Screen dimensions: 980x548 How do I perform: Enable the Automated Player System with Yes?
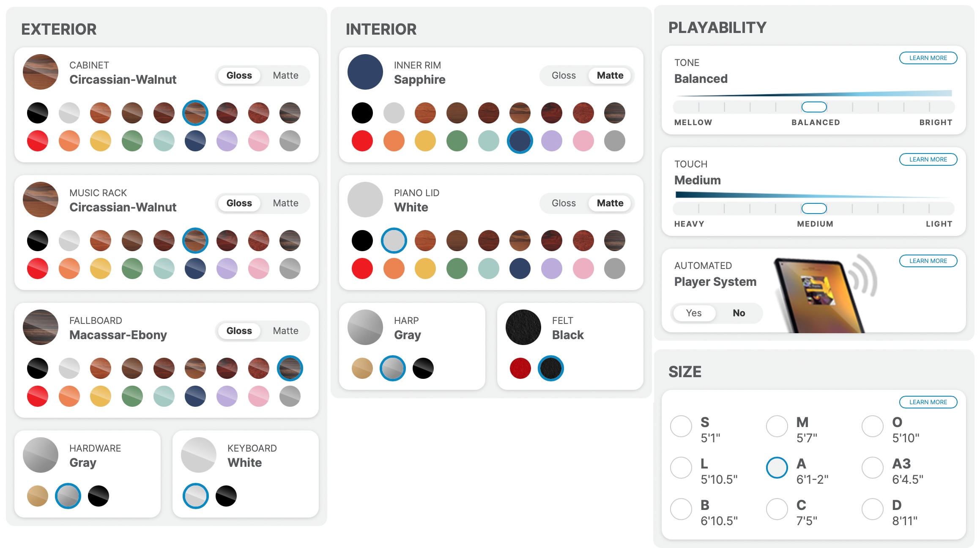tap(694, 313)
